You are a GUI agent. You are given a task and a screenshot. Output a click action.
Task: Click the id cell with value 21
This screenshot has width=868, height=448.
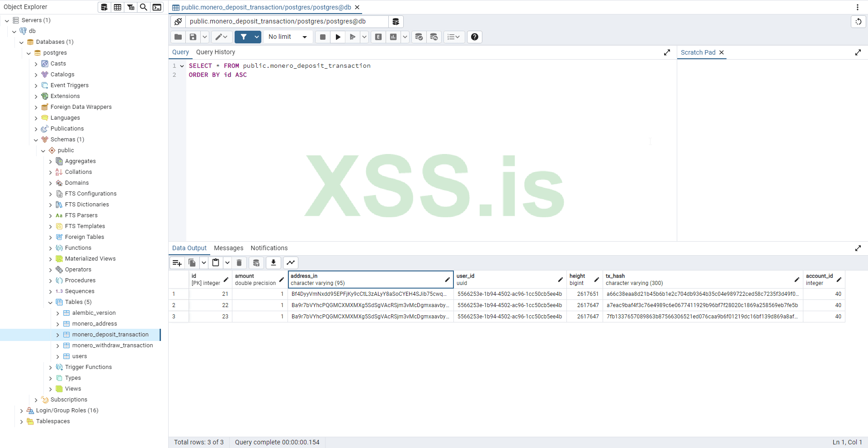coord(211,294)
